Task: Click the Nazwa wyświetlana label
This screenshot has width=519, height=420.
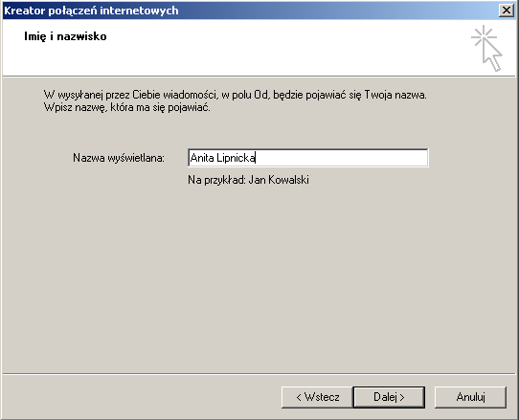Action: click(119, 158)
